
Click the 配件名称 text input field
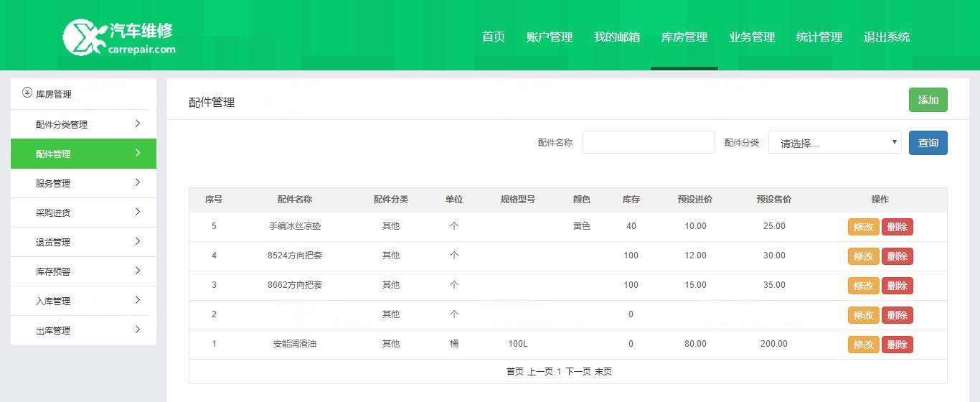click(648, 142)
